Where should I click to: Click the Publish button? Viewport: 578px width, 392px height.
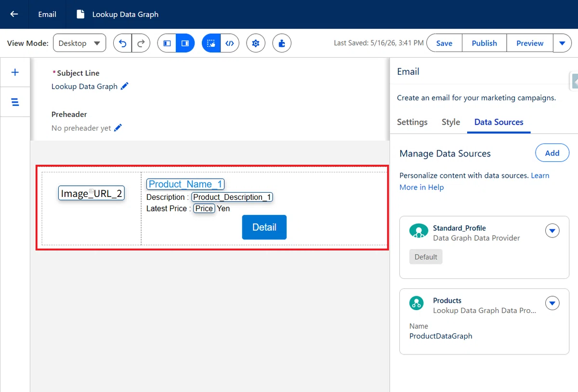click(484, 43)
